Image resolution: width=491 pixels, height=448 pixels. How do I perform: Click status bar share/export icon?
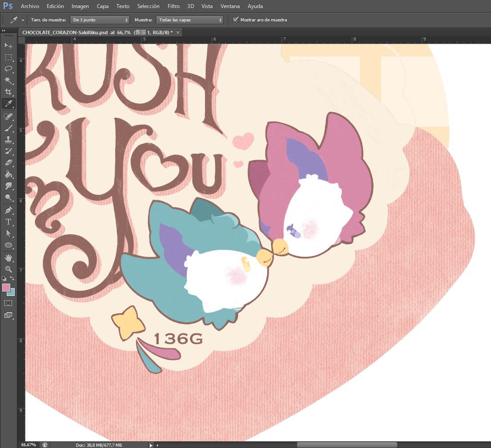(x=45, y=445)
